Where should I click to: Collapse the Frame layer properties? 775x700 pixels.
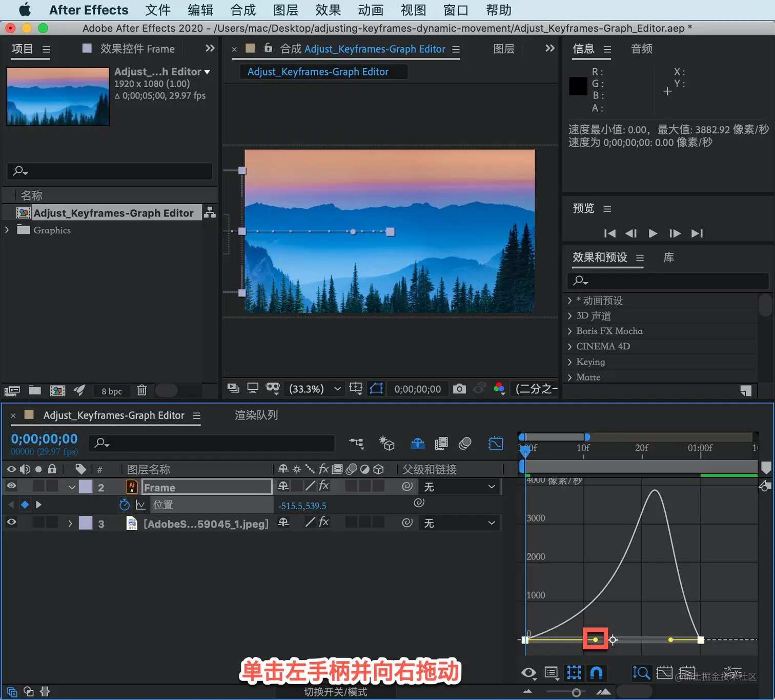(72, 487)
